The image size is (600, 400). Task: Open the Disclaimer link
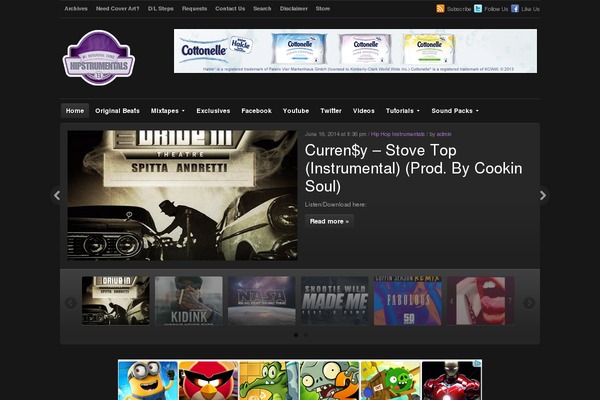point(293,8)
